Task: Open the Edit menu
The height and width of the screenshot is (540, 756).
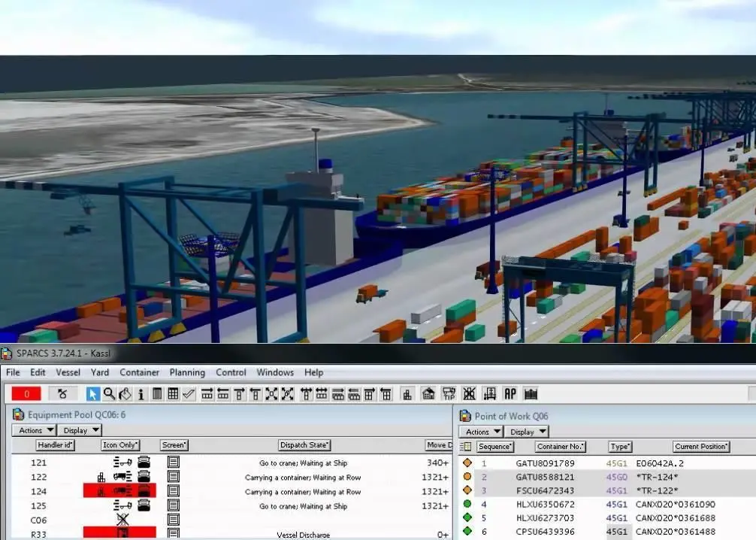Action: tap(38, 372)
